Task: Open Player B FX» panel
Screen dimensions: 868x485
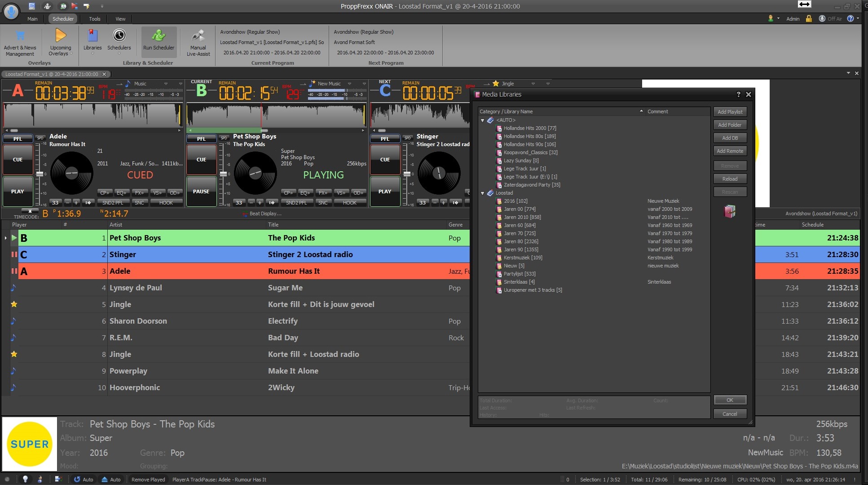Action: point(323,193)
